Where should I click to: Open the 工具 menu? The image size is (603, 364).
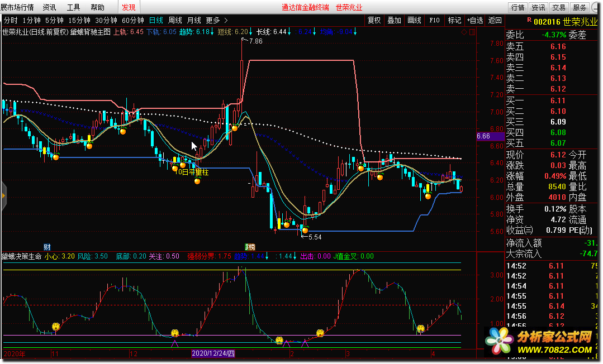coord(73,7)
